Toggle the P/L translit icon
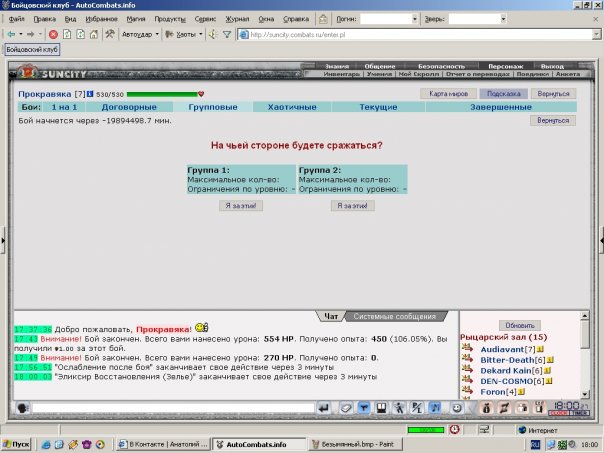The image size is (604, 453). tap(417, 408)
